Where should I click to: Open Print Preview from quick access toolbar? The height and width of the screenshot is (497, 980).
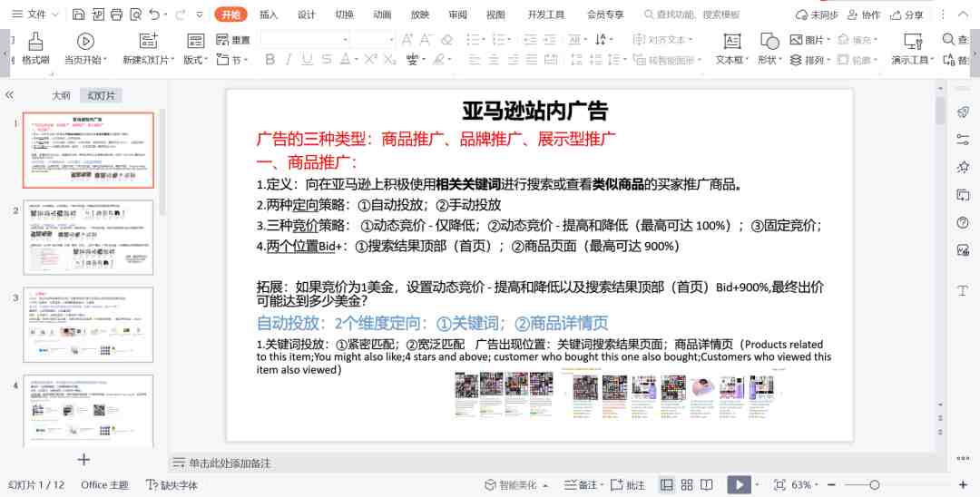(135, 15)
